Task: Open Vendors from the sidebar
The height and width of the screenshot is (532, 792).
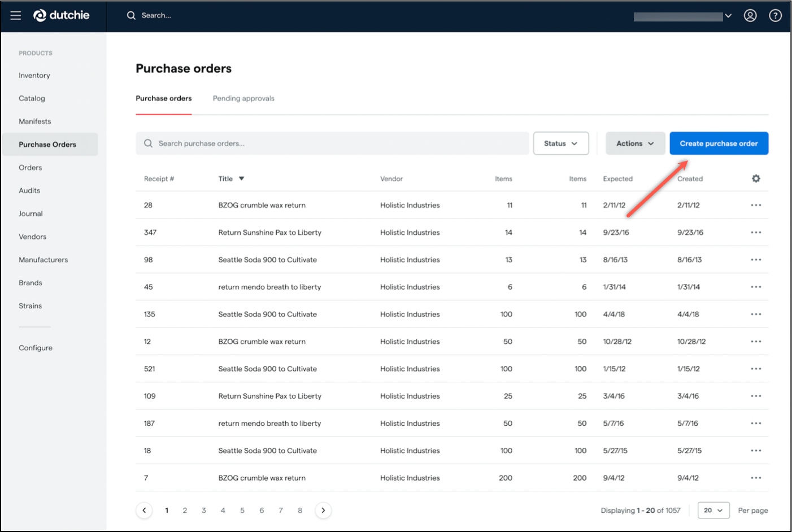Action: [32, 237]
